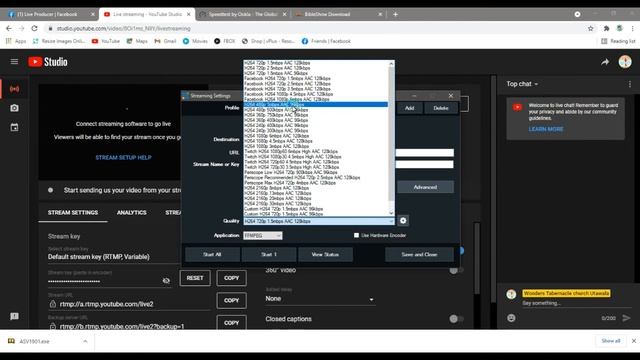The height and width of the screenshot is (360, 640).
Task: Open the account avatar in Studio header
Action: click(x=625, y=62)
